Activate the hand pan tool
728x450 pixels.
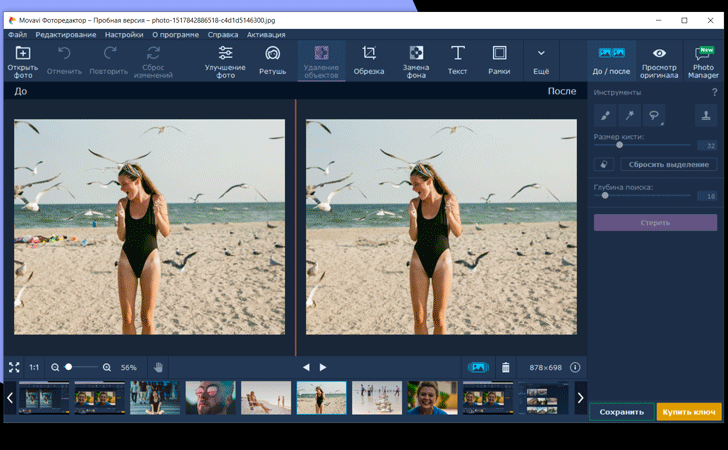point(158,367)
